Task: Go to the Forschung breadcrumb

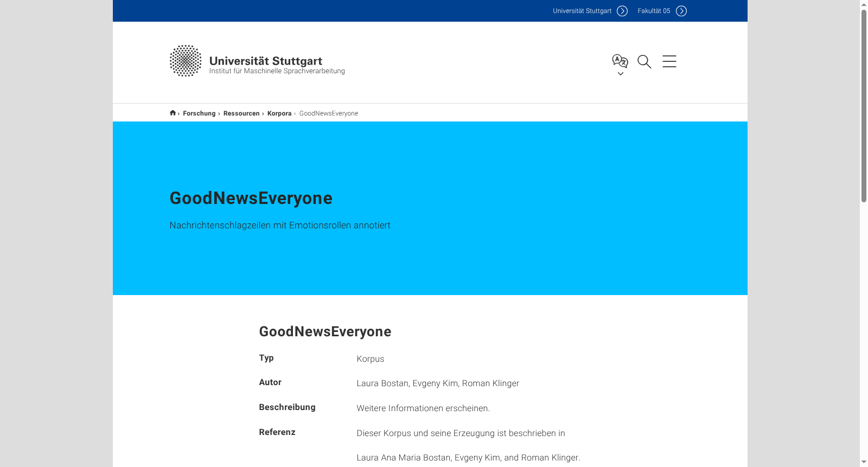Action: pyautogui.click(x=199, y=113)
